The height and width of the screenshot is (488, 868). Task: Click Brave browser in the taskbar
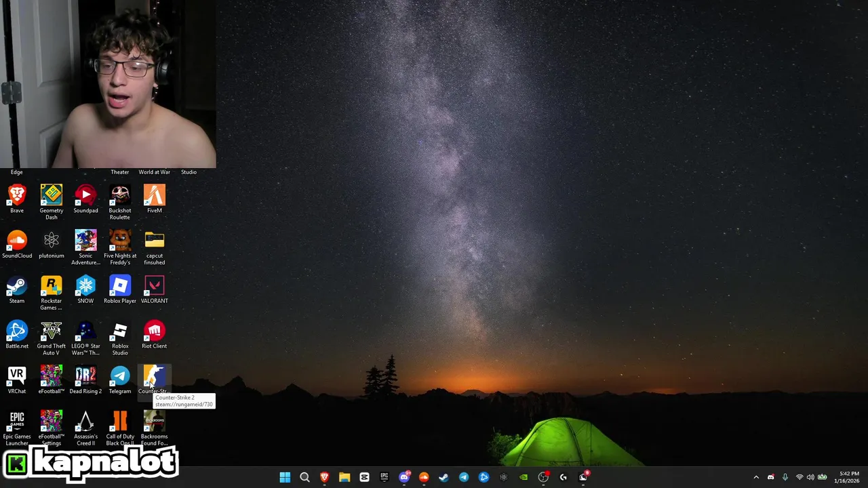tap(325, 477)
